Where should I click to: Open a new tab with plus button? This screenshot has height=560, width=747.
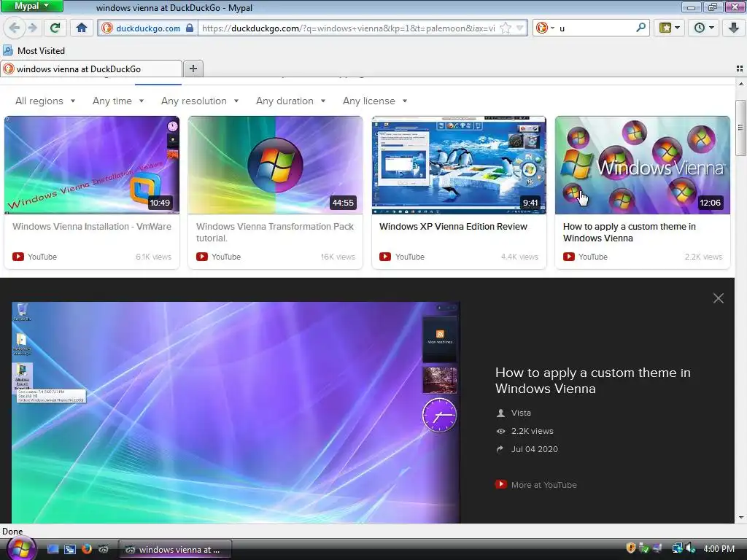[x=193, y=69]
